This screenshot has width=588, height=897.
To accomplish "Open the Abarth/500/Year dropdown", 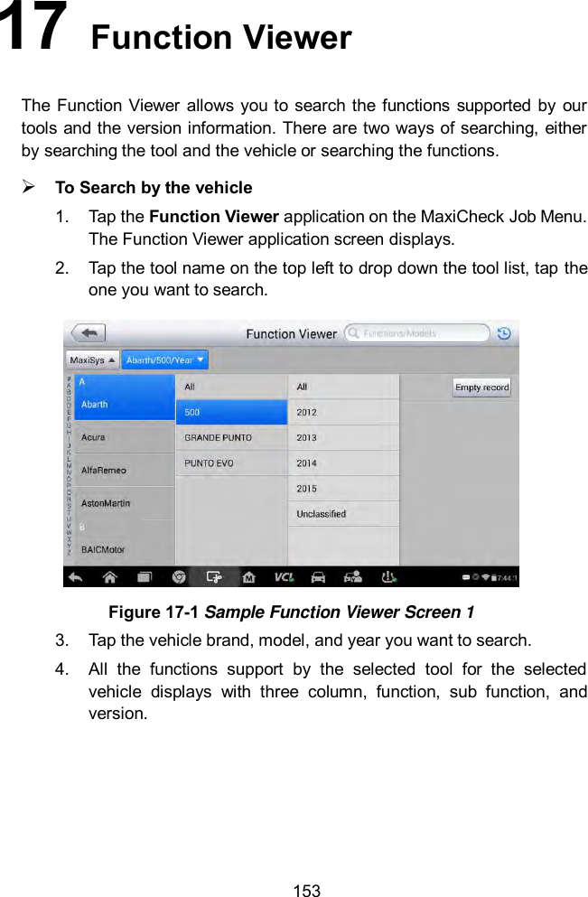I will click(x=164, y=360).
